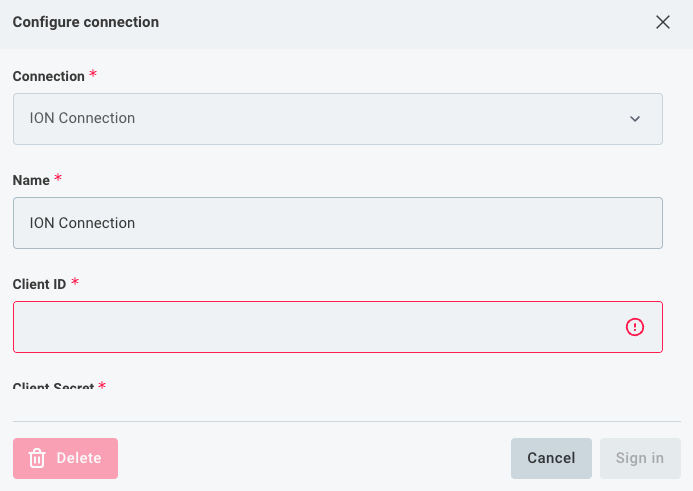The height and width of the screenshot is (491, 693).
Task: Cancel the connection configuration
Action: pyautogui.click(x=551, y=458)
